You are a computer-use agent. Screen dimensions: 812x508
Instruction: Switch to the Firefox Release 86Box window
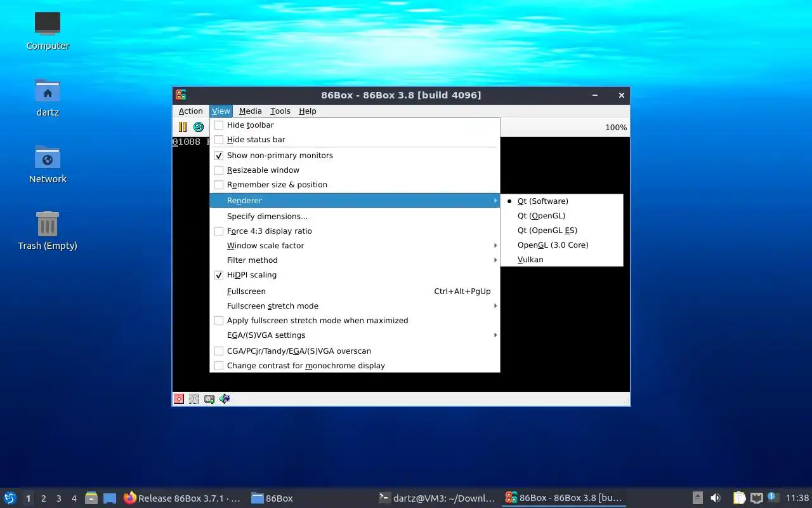pyautogui.click(x=183, y=498)
